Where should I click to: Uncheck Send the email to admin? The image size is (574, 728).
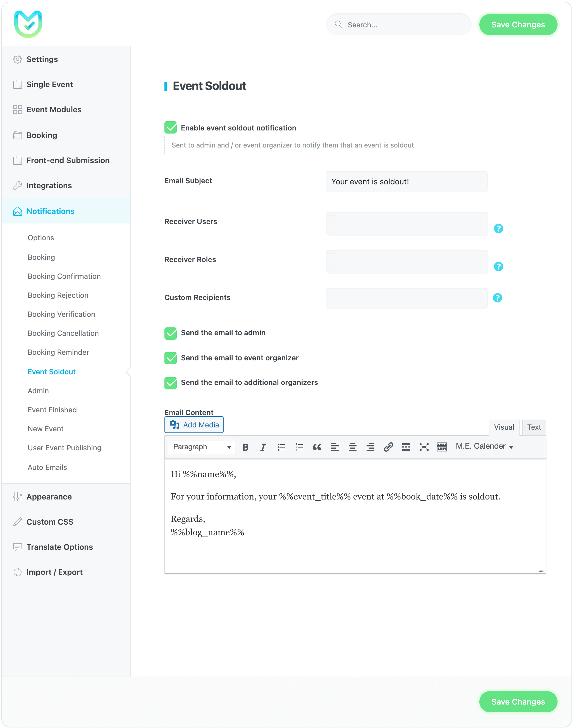point(171,333)
